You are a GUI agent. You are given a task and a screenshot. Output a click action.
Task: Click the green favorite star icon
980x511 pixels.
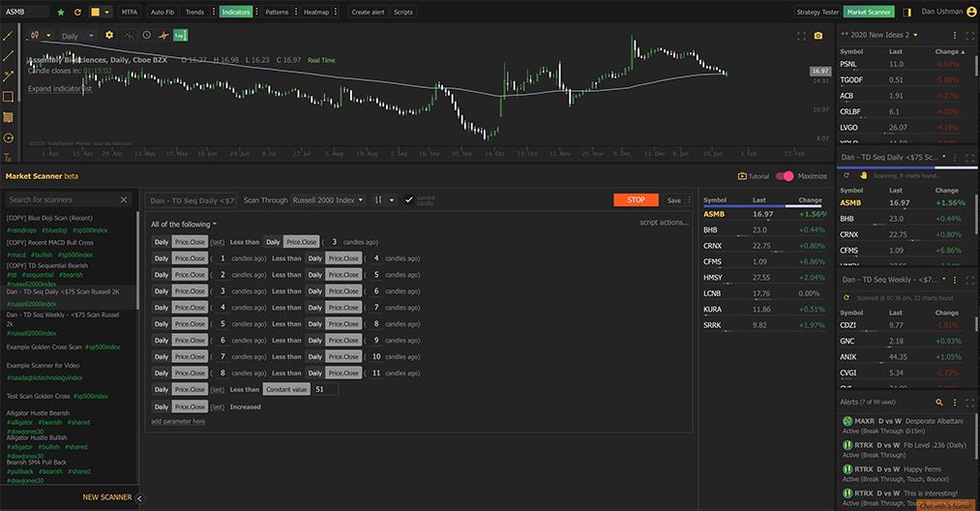[61, 13]
